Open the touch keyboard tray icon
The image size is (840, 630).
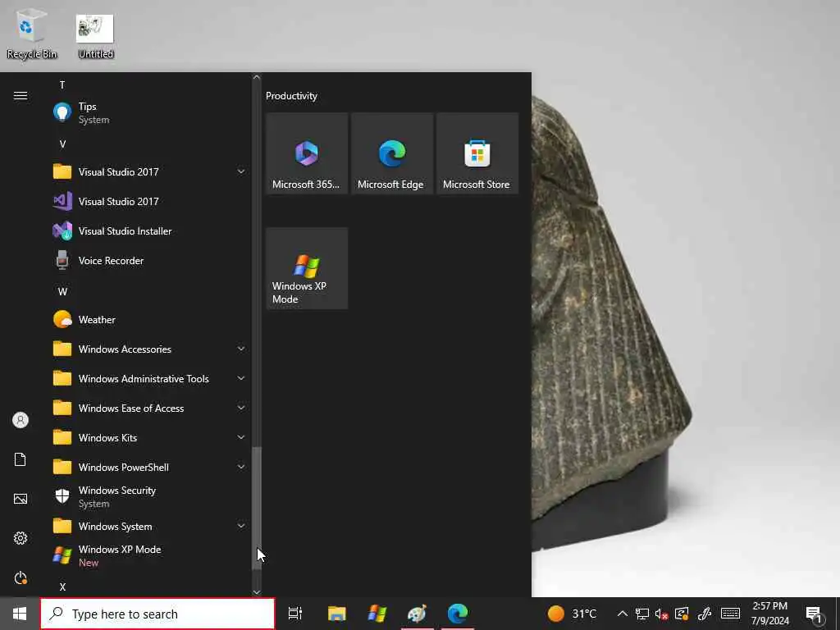(x=730, y=614)
